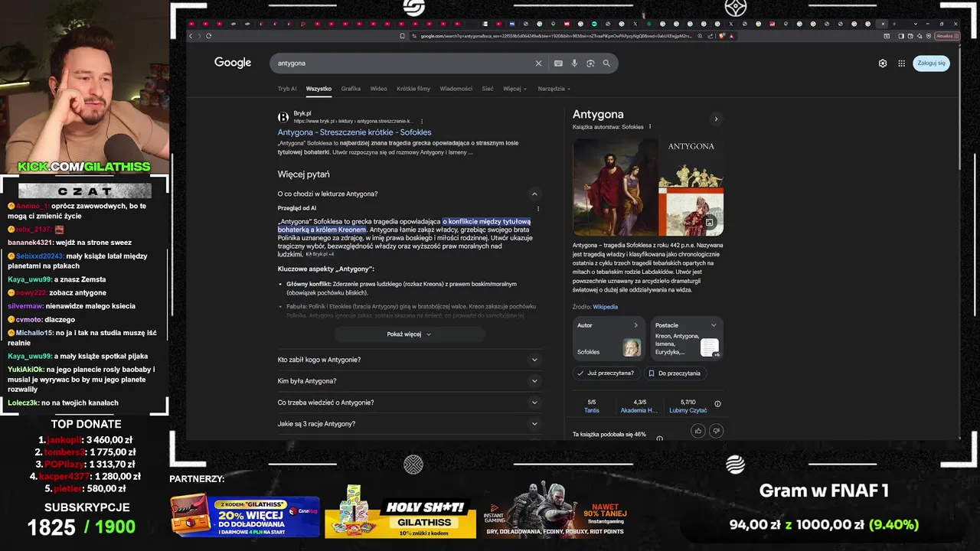Open the Bryk.pl +4 source chip
This screenshot has height=551, width=980.
[x=321, y=254]
